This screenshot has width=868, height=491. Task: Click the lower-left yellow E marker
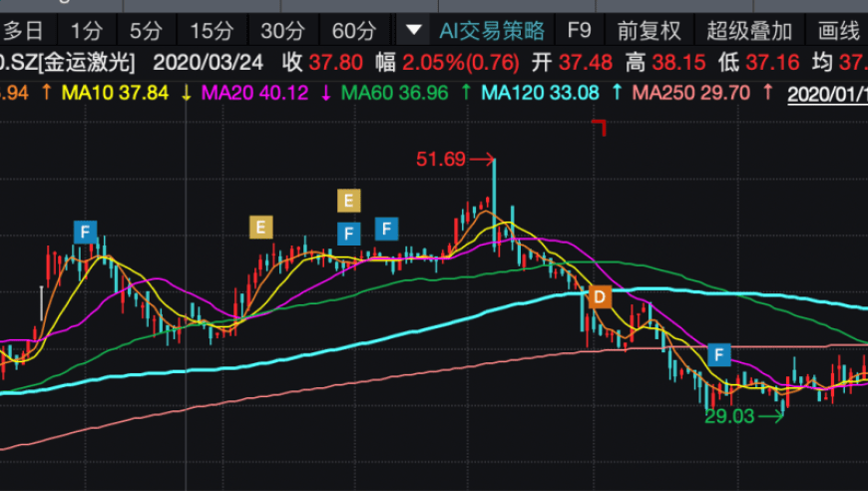[x=260, y=227]
